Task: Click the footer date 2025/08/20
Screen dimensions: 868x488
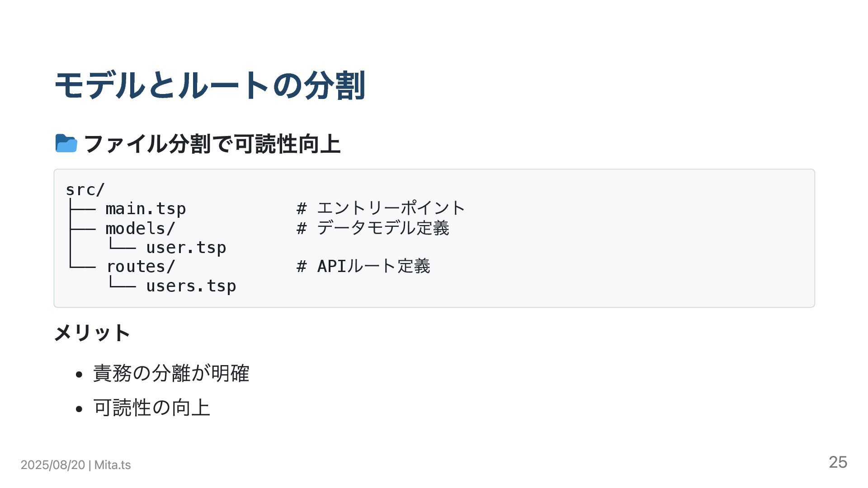Action: coord(53,465)
